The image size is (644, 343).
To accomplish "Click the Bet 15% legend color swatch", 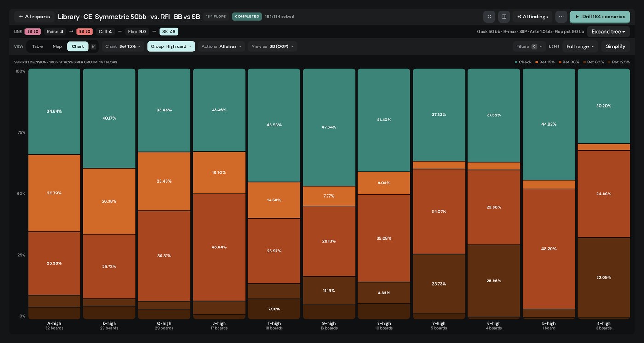I will pos(537,62).
